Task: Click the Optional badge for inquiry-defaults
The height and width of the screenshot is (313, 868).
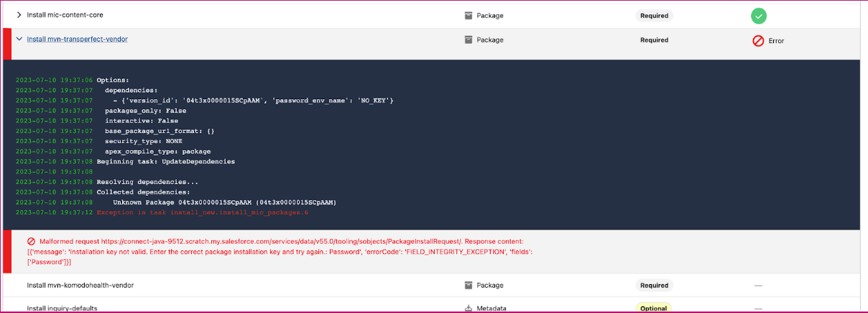Action: (x=654, y=308)
